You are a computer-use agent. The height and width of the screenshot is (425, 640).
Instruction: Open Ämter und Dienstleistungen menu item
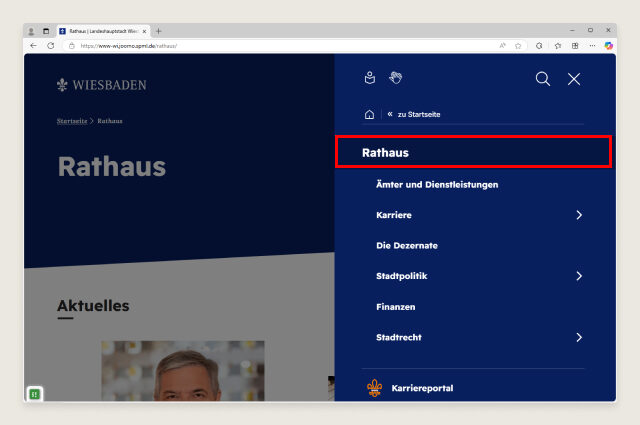[437, 185]
